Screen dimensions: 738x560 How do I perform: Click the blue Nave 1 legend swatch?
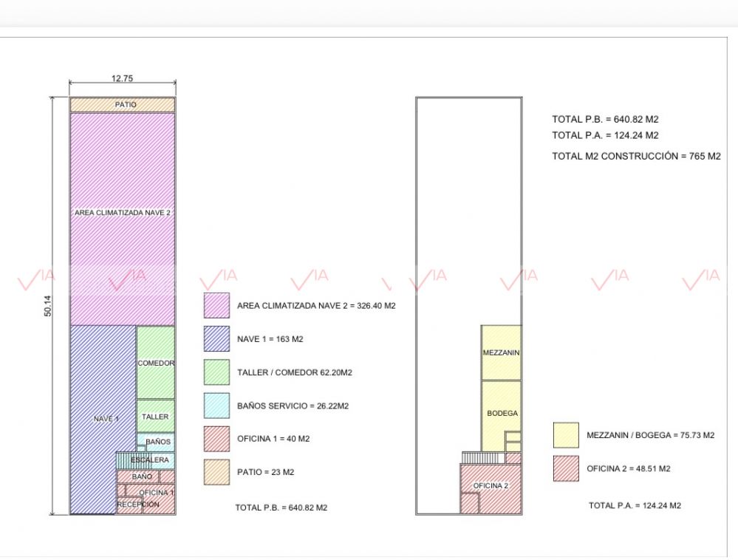(x=216, y=339)
